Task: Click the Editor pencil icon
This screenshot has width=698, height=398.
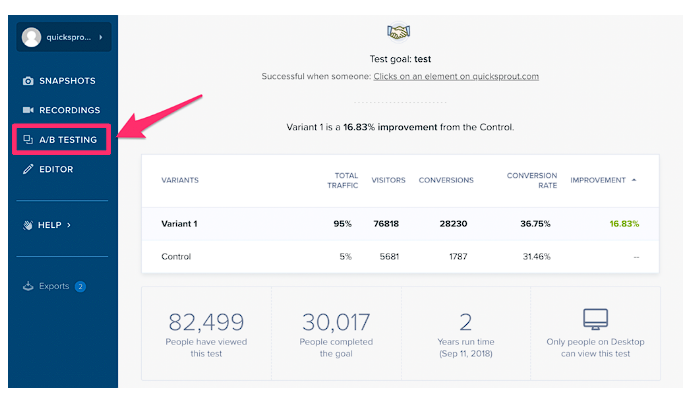Action: (x=28, y=169)
